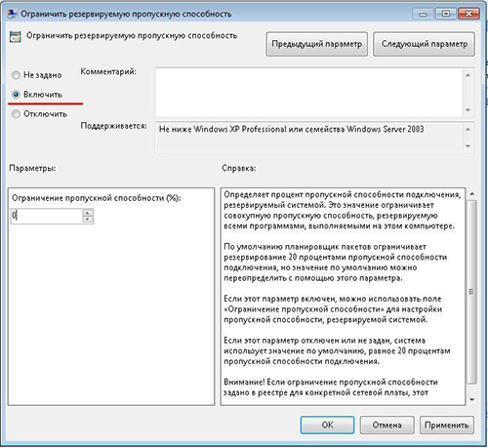Click the up arrow in the Поддерживается scrollbar
488x448 pixels.
click(x=468, y=130)
